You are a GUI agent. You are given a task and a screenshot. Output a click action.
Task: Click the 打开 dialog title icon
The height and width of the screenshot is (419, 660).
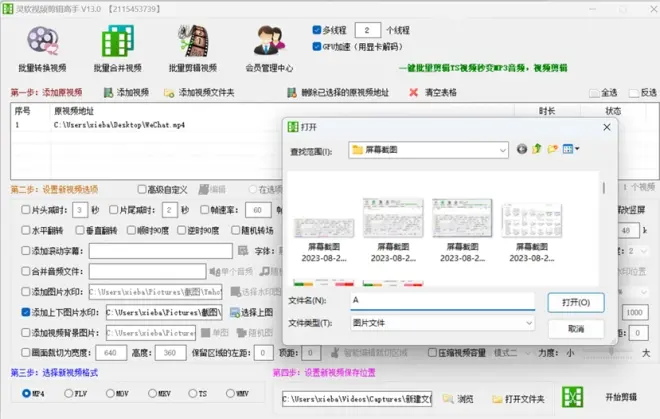(293, 127)
